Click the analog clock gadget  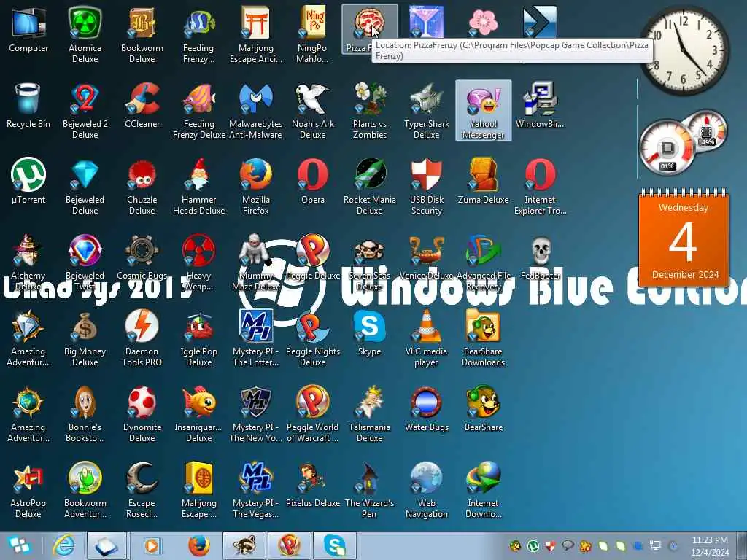[684, 49]
